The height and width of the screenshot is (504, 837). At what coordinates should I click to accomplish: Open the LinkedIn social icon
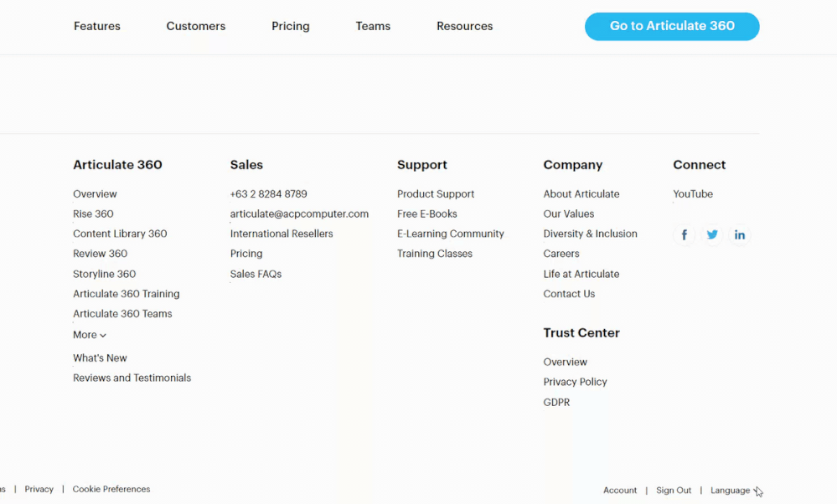coord(740,235)
